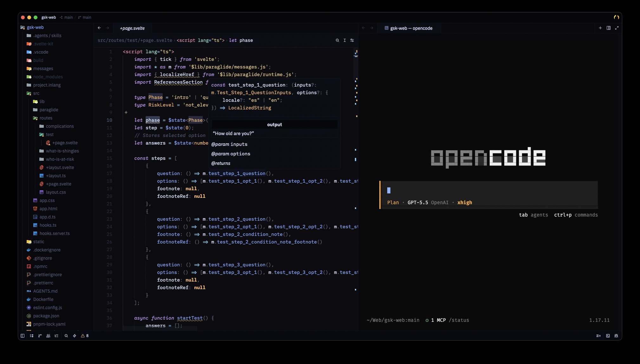
Task: Open buffer search in editor toolbar
Action: point(337,40)
